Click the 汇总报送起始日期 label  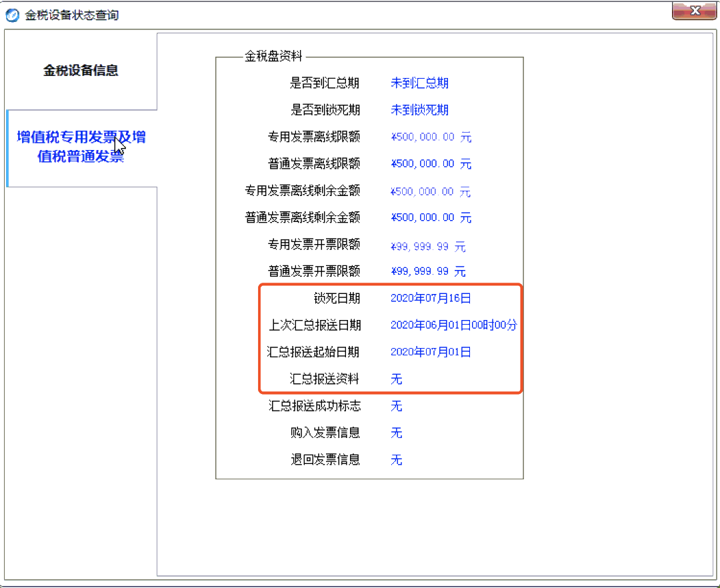coord(313,352)
